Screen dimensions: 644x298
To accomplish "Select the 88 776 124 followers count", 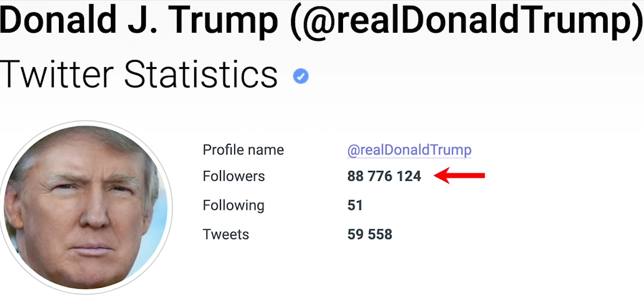I will click(x=384, y=176).
